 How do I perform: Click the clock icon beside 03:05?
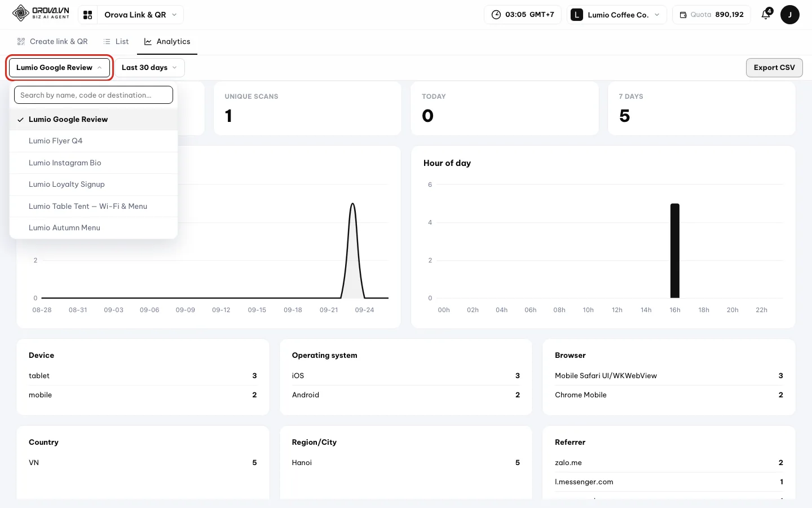[x=496, y=15]
